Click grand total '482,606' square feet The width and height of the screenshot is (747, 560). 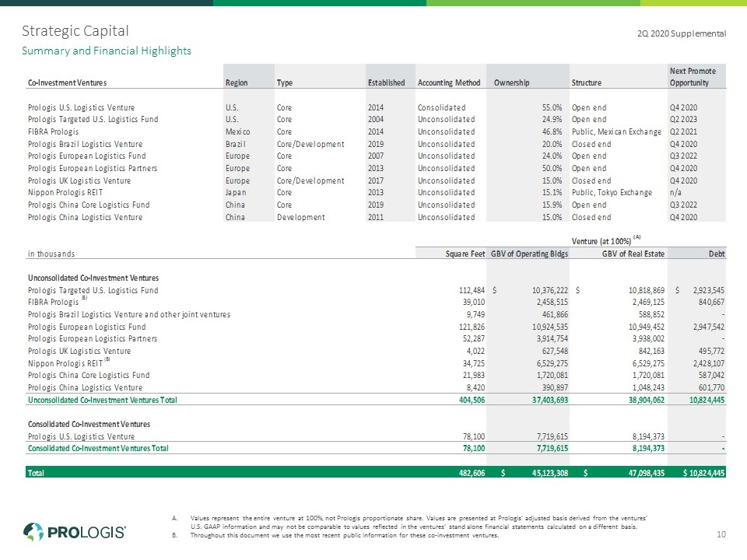pyautogui.click(x=472, y=474)
